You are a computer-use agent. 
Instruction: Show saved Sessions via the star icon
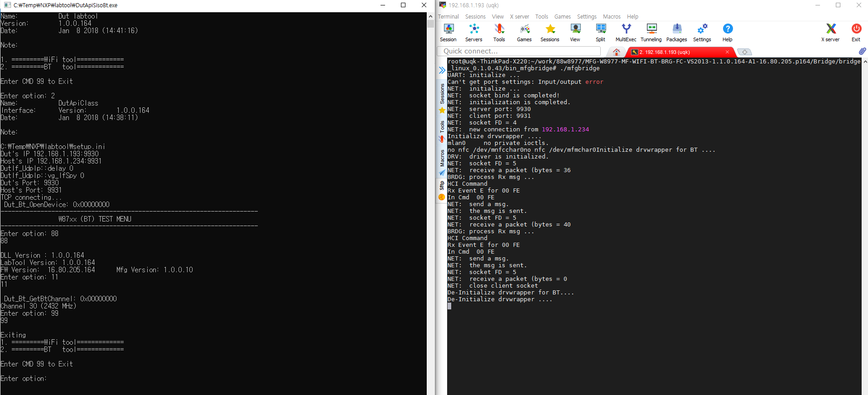pos(550,33)
